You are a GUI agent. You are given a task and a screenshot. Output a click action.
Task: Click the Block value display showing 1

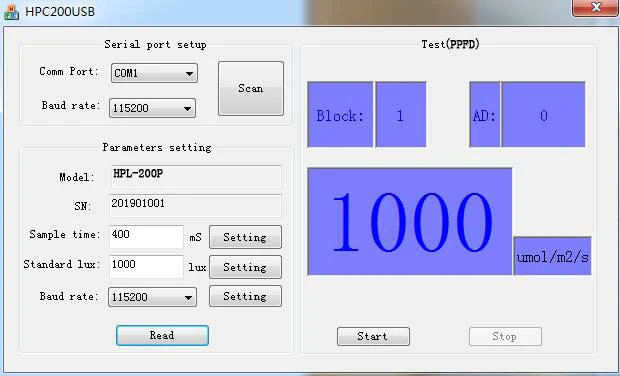coord(401,115)
